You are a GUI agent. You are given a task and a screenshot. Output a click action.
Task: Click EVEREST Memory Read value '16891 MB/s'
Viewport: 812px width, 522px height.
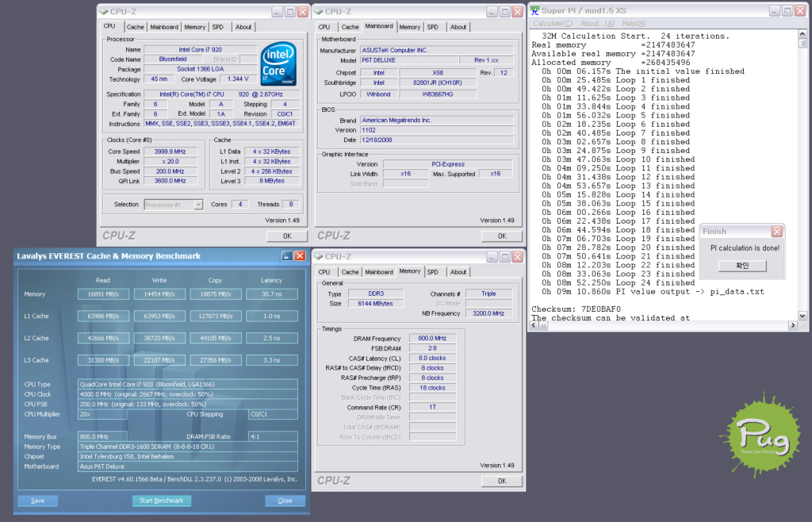pos(104,294)
